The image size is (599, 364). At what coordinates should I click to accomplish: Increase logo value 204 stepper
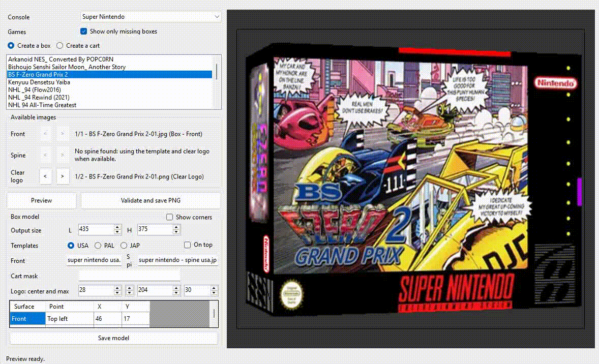coord(176,288)
